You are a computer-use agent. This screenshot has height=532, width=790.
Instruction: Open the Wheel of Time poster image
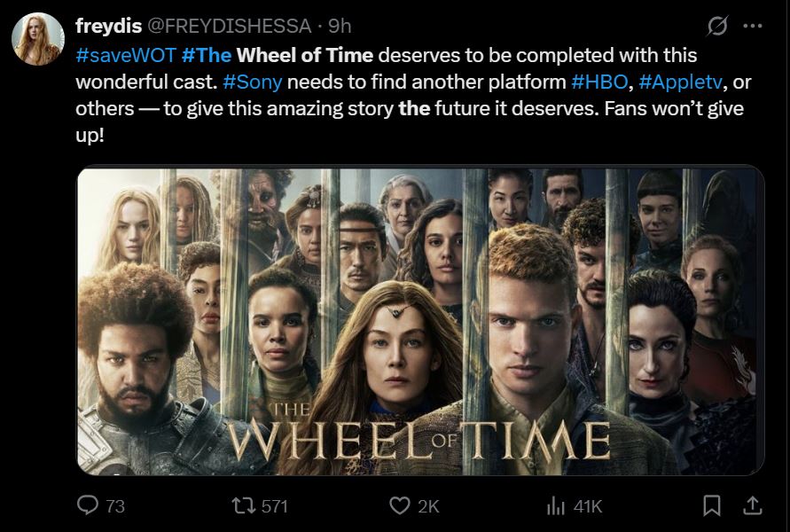pyautogui.click(x=420, y=321)
